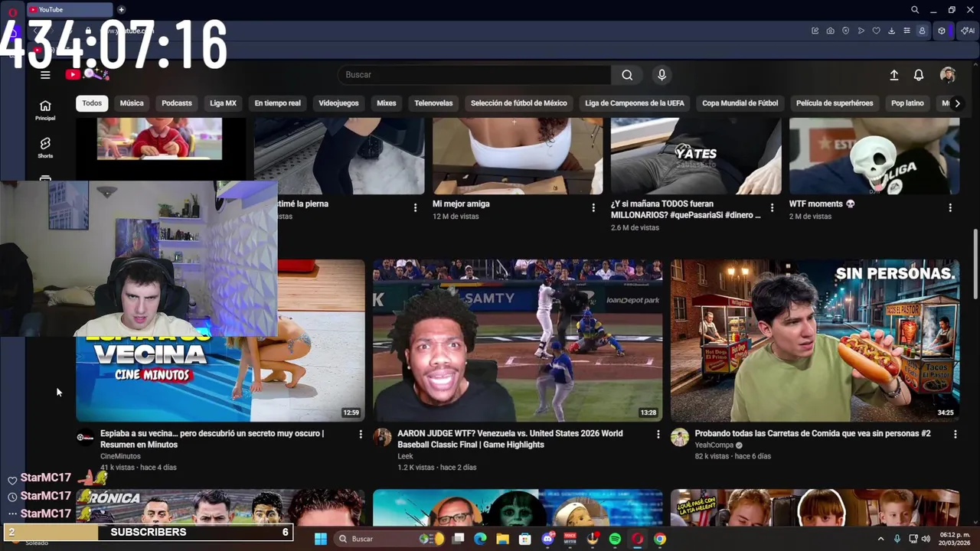This screenshot has width=980, height=551.
Task: Open YouTube notifications bell
Action: tap(919, 75)
